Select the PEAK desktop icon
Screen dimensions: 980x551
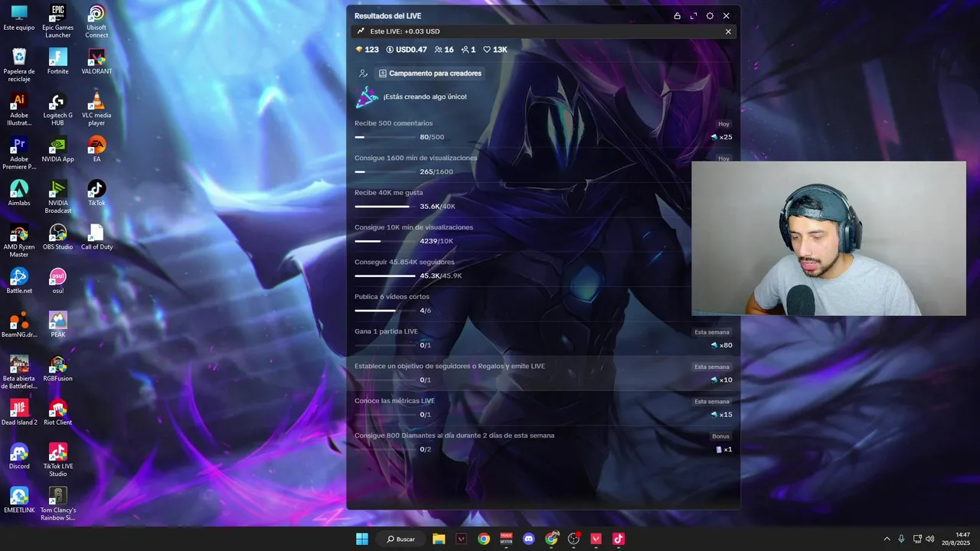[58, 324]
